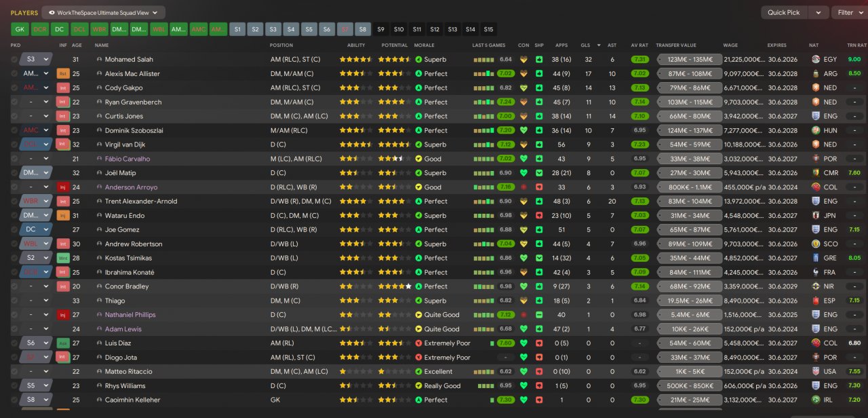Open the Filter dropdown

pyautogui.click(x=850, y=12)
